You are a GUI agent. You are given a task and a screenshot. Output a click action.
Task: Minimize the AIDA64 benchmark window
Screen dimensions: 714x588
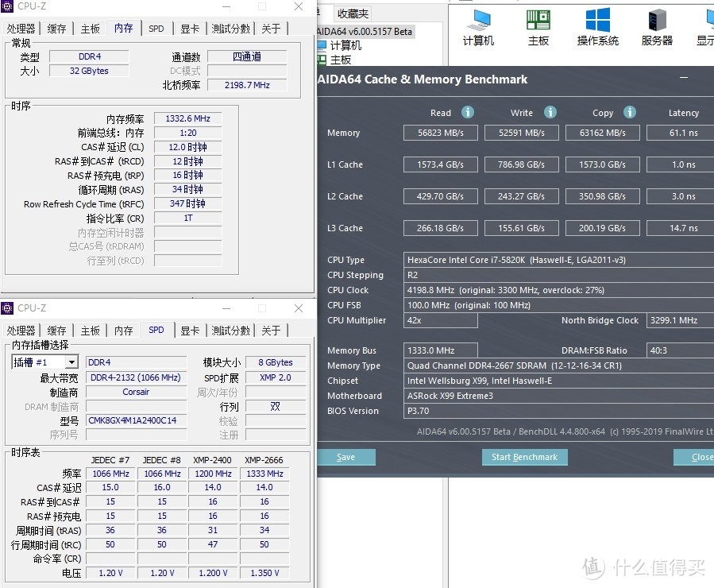[x=684, y=78]
